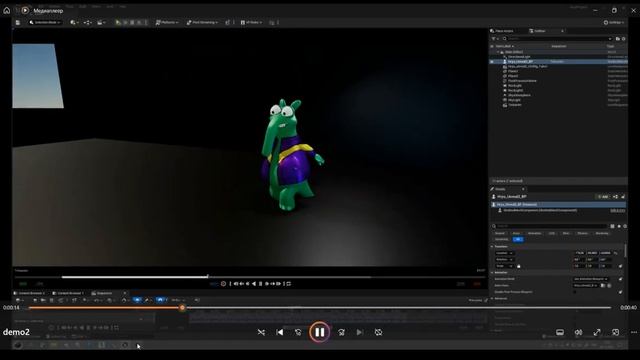Image resolution: width=640 pixels, height=360 pixels.
Task: Switch to mini player view
Action: coord(616,333)
